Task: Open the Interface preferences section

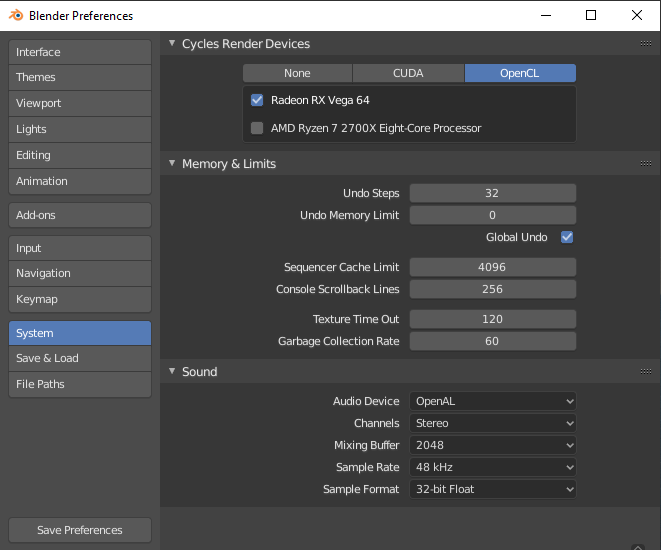Action: (x=80, y=52)
